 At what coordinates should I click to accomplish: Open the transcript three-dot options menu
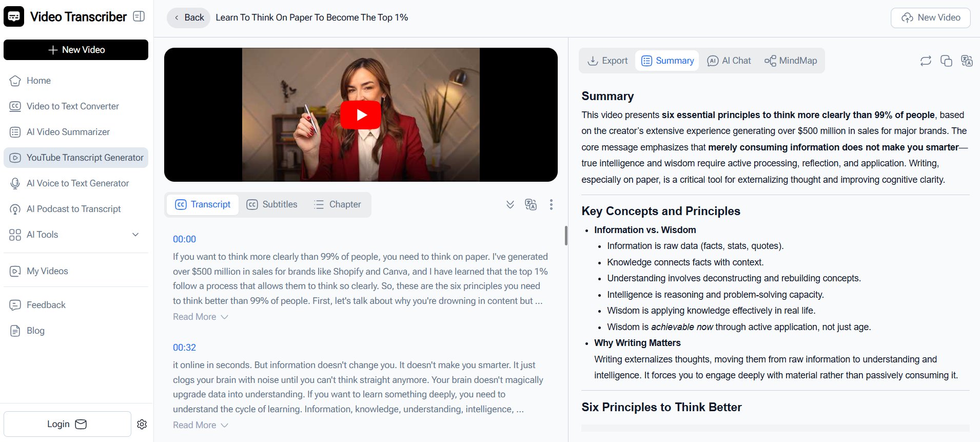point(551,205)
